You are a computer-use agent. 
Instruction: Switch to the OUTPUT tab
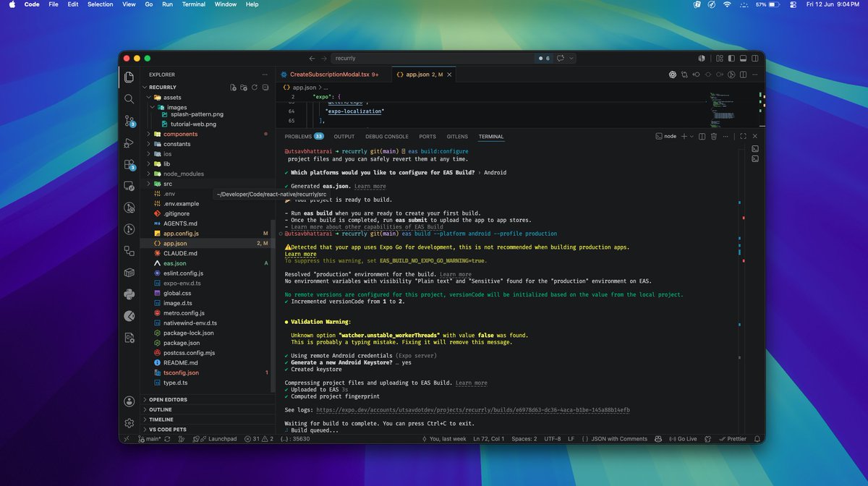coord(344,137)
